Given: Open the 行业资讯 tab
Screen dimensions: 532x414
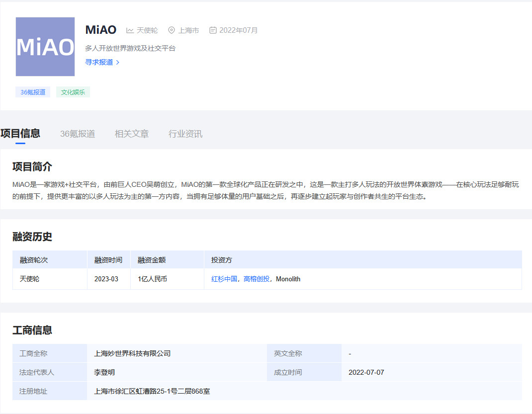Looking at the screenshot, I should [x=185, y=134].
